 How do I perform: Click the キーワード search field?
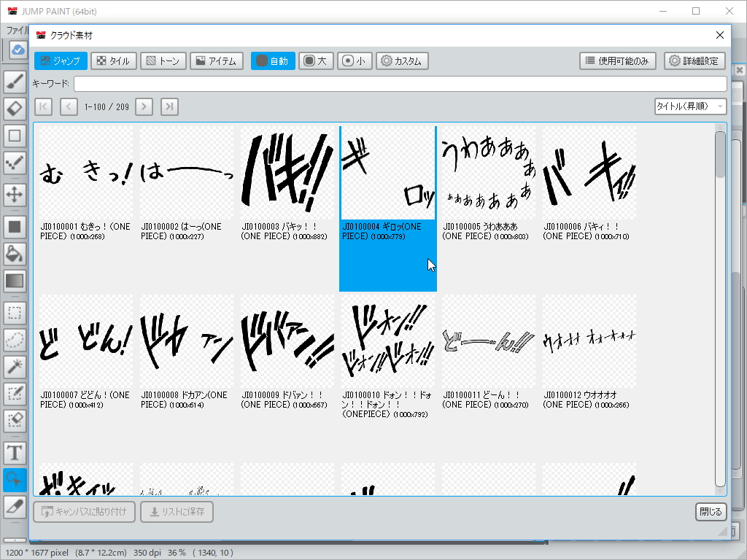point(400,84)
